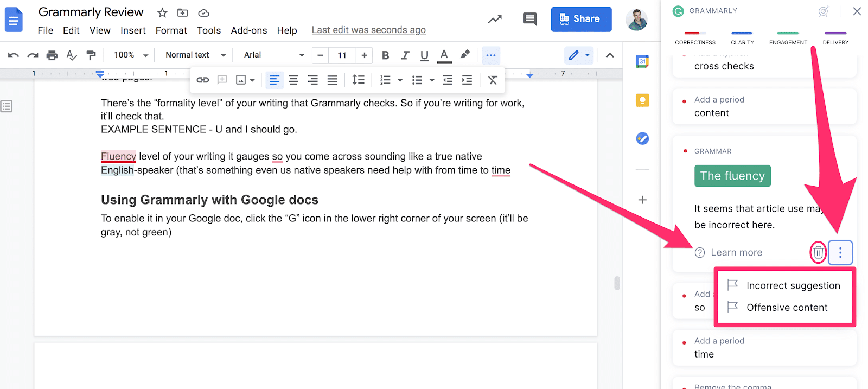The height and width of the screenshot is (389, 868).
Task: Open the line spacing options
Action: (358, 80)
